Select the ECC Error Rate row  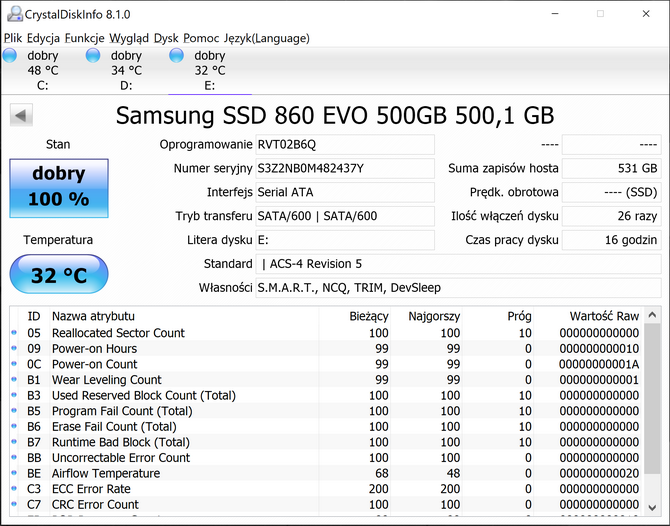point(326,488)
